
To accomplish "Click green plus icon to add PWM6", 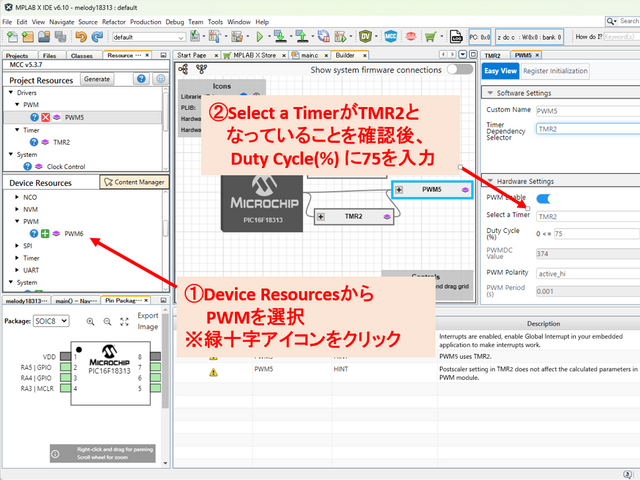I will [44, 233].
